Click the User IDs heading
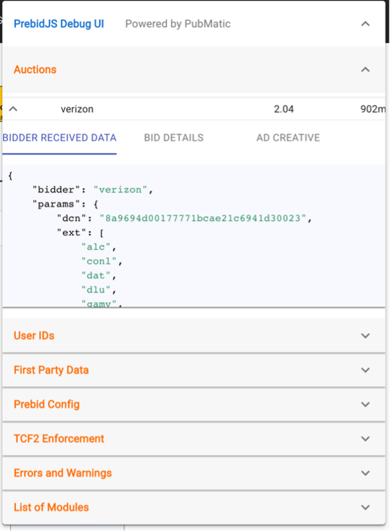 (34, 335)
